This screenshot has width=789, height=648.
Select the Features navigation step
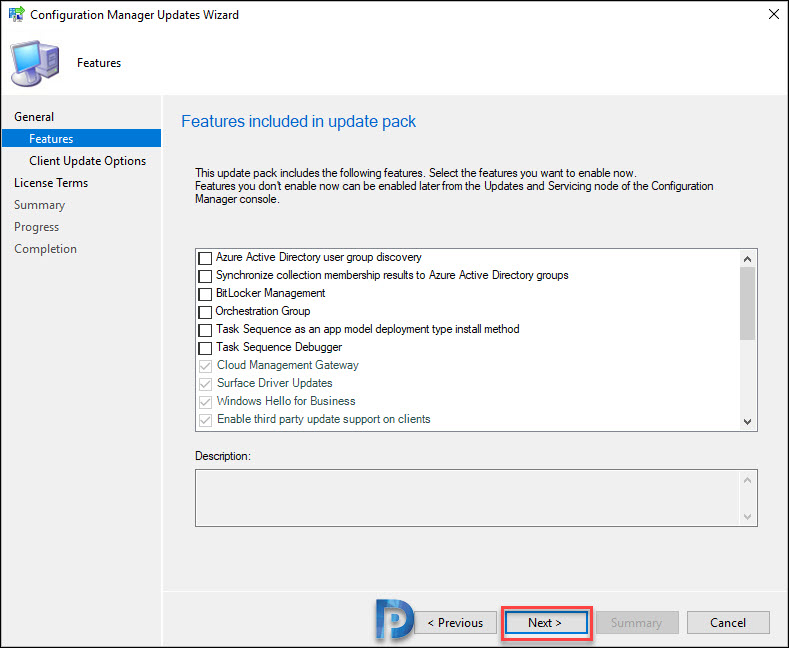[82, 138]
